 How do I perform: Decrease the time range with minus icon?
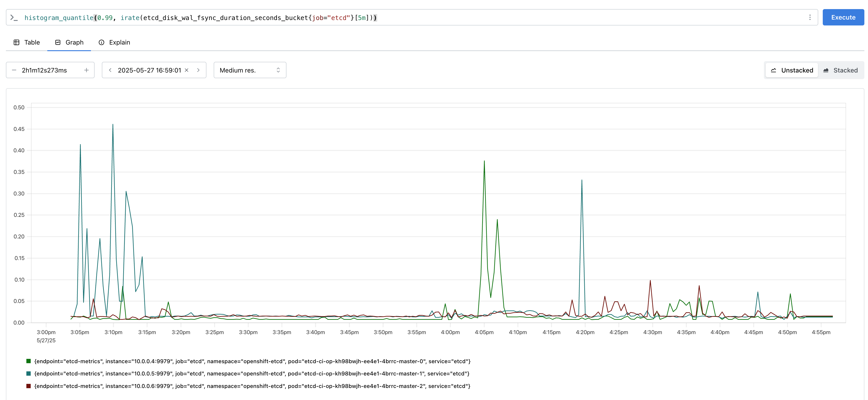[x=14, y=70]
